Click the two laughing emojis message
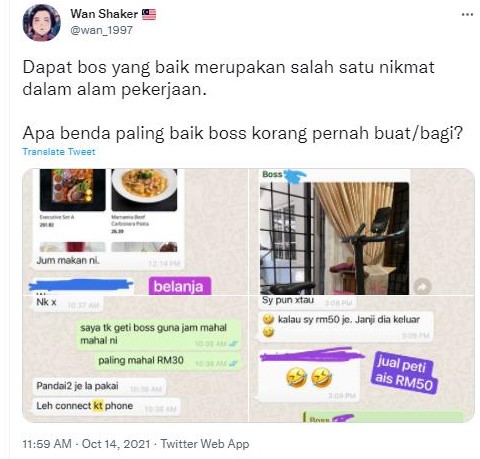 pyautogui.click(x=309, y=378)
